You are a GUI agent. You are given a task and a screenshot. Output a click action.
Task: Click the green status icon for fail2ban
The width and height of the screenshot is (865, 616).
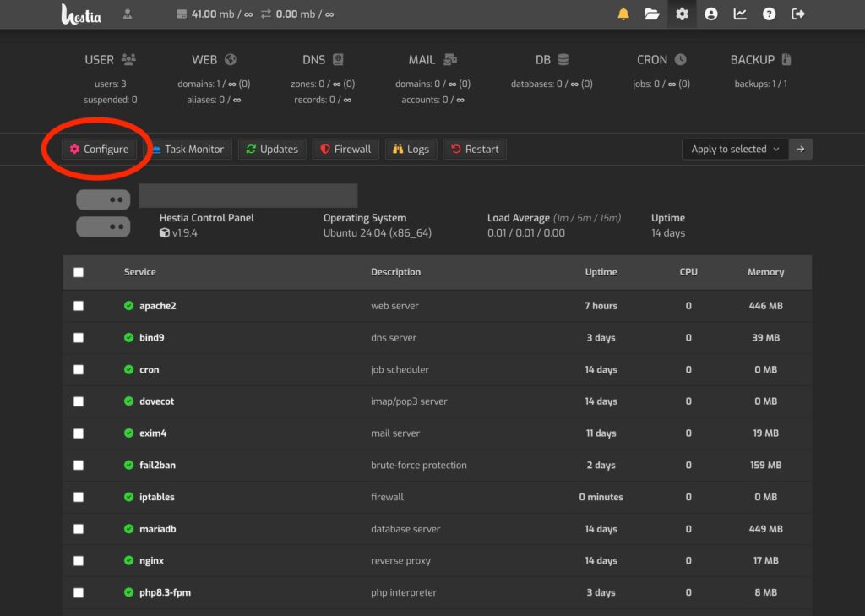coord(128,466)
